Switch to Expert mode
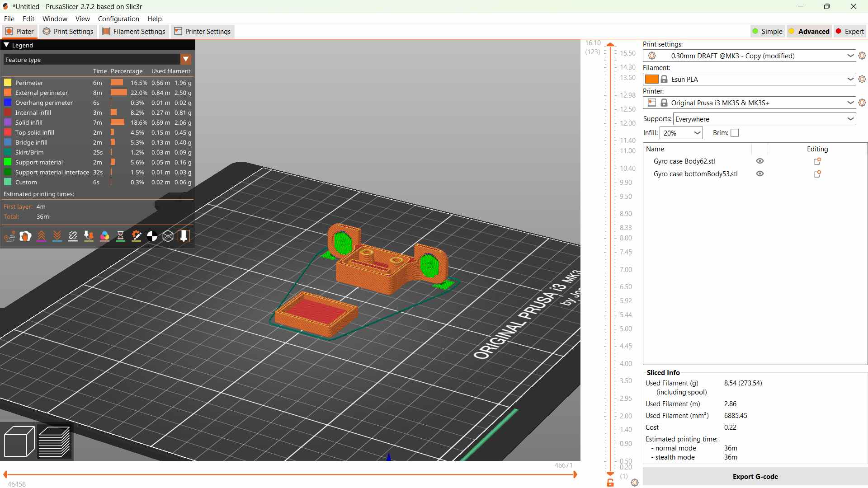 [850, 32]
